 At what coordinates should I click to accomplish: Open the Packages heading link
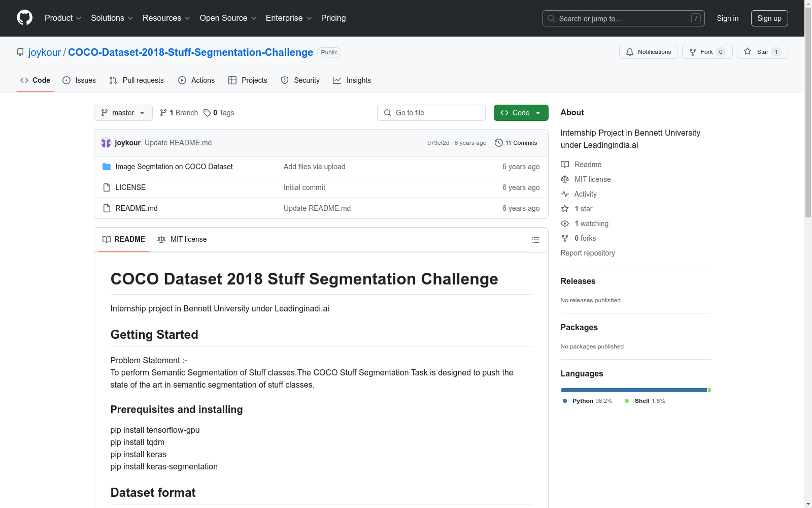579,327
